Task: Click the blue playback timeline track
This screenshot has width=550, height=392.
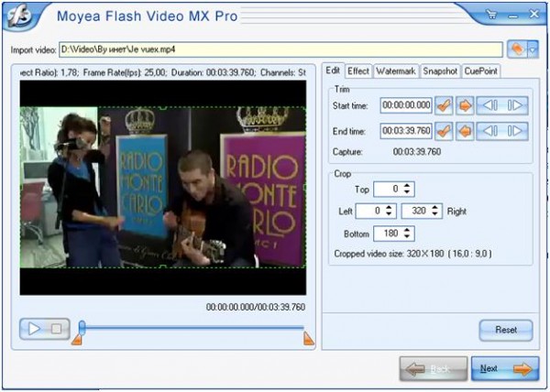Action: [194, 328]
